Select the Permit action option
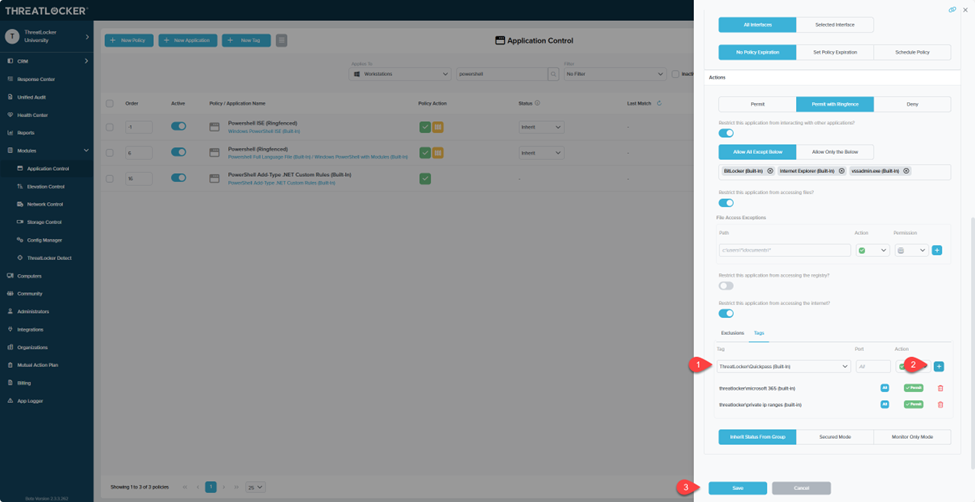This screenshot has width=975, height=502. [757, 104]
